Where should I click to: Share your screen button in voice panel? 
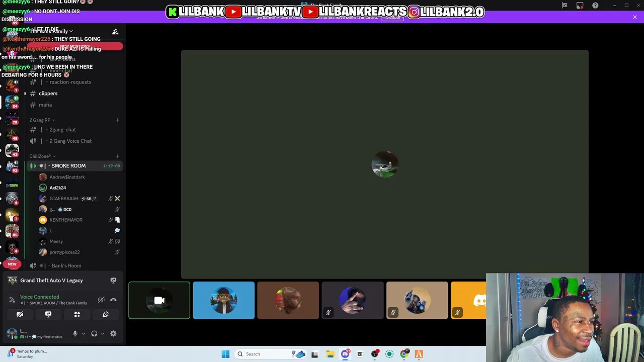point(48,314)
